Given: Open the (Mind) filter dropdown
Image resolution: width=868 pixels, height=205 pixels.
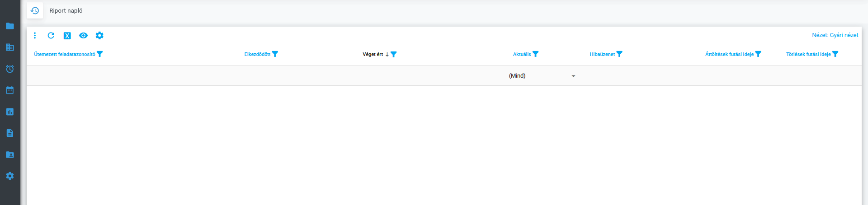Looking at the screenshot, I should tap(542, 76).
